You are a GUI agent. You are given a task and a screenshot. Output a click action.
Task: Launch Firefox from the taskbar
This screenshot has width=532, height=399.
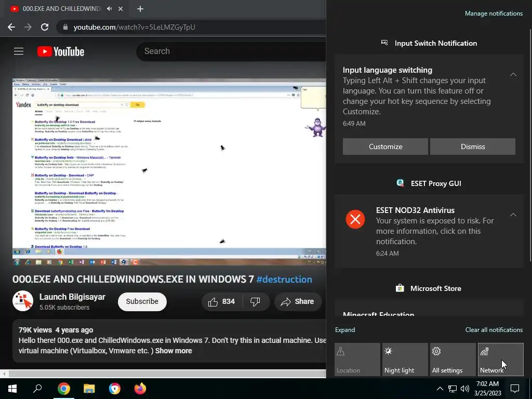(x=140, y=389)
